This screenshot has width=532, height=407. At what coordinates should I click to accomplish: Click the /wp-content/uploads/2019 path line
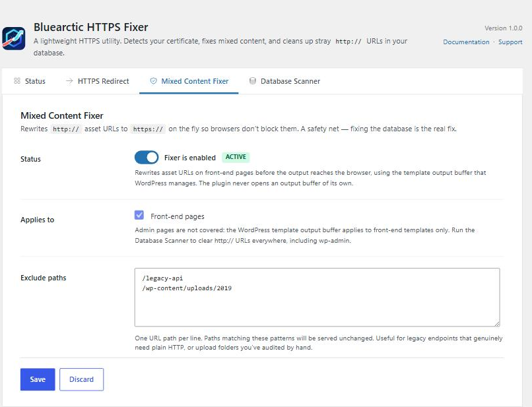click(187, 288)
